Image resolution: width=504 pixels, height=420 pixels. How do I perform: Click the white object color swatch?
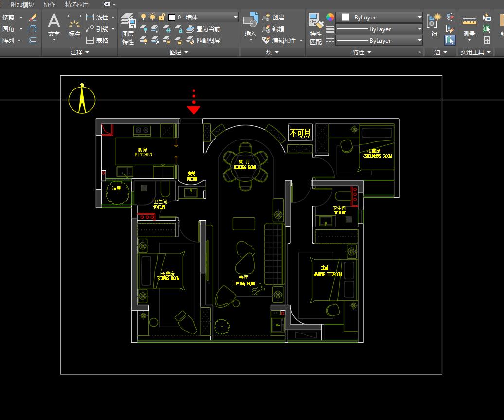click(345, 17)
